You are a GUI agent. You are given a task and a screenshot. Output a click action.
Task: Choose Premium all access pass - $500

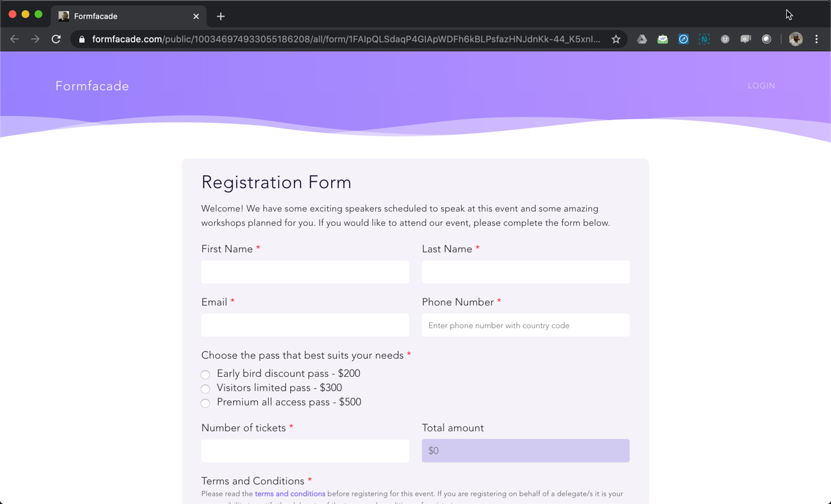[x=205, y=403]
